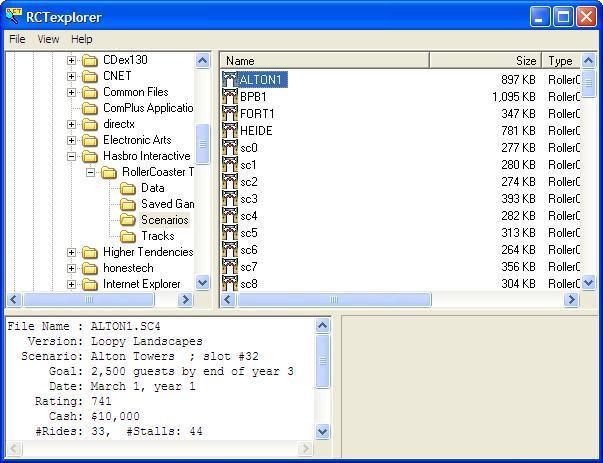Screen dimensions: 603x463
Task: Select the BPB1 file name
Action: coord(253,97)
